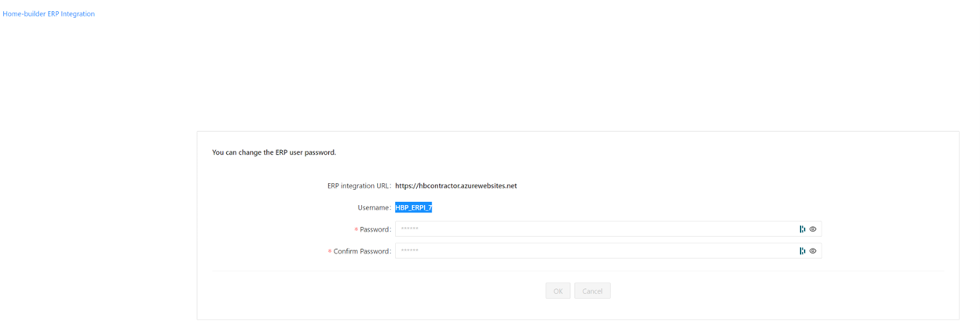Click the 'Username' label
This screenshot has width=980, height=336.
(374, 208)
